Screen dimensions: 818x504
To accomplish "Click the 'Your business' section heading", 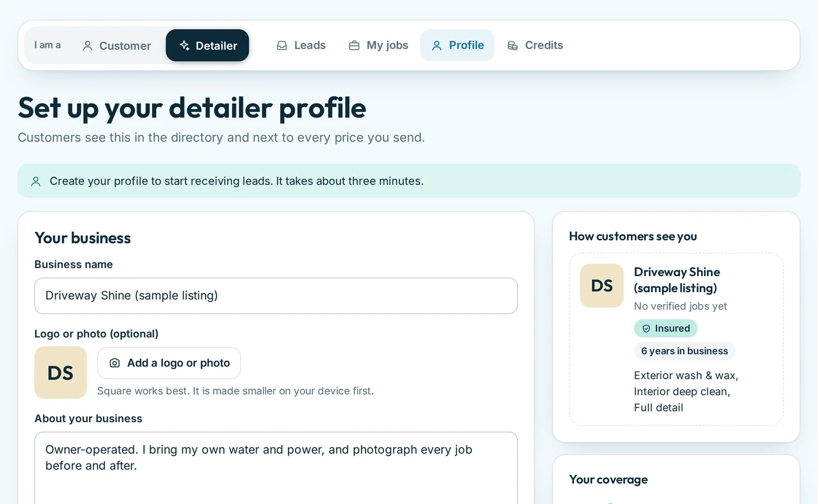I will coord(83,238).
